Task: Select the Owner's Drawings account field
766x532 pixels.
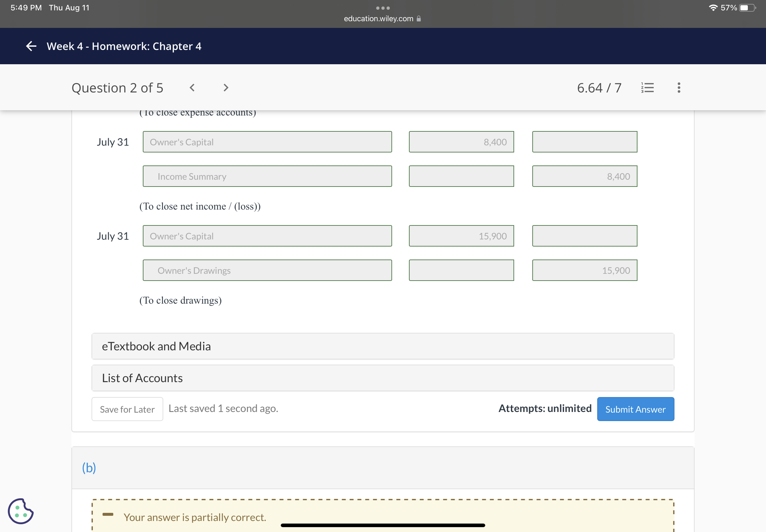Action: click(267, 270)
